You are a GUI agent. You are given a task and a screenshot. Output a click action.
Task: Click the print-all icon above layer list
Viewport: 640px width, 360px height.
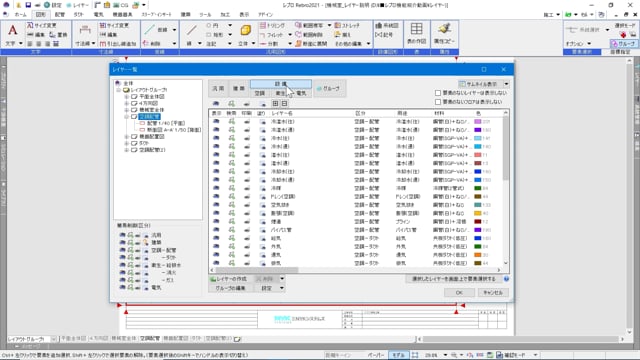click(247, 104)
